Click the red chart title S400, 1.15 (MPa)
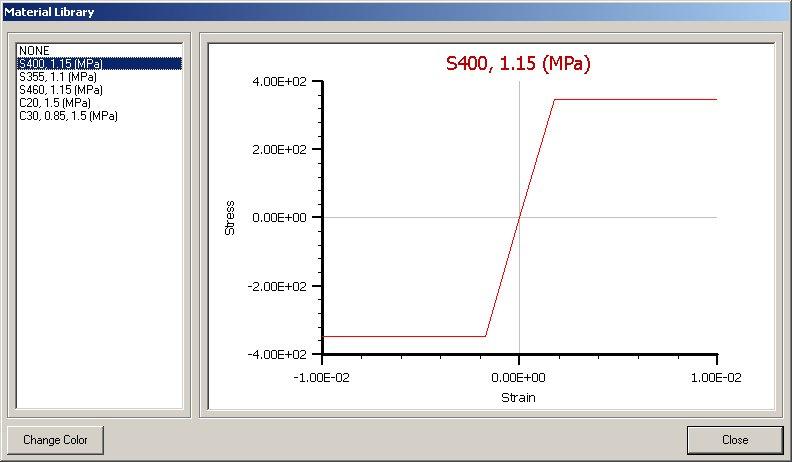This screenshot has width=792, height=462. (518, 63)
